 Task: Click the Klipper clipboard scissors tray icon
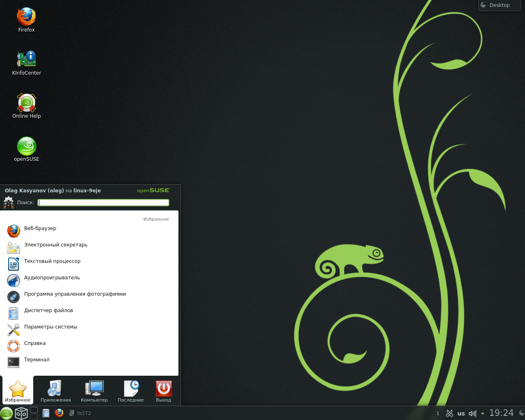[450, 413]
